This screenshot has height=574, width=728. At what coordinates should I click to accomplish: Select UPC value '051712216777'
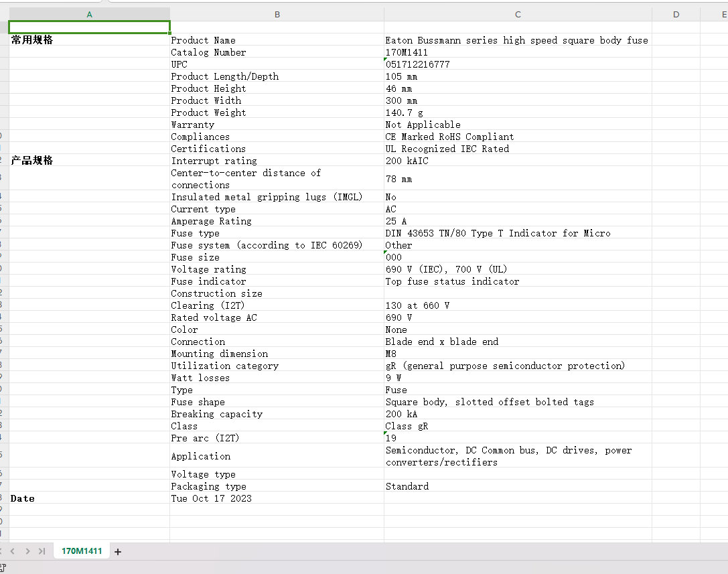(518, 64)
